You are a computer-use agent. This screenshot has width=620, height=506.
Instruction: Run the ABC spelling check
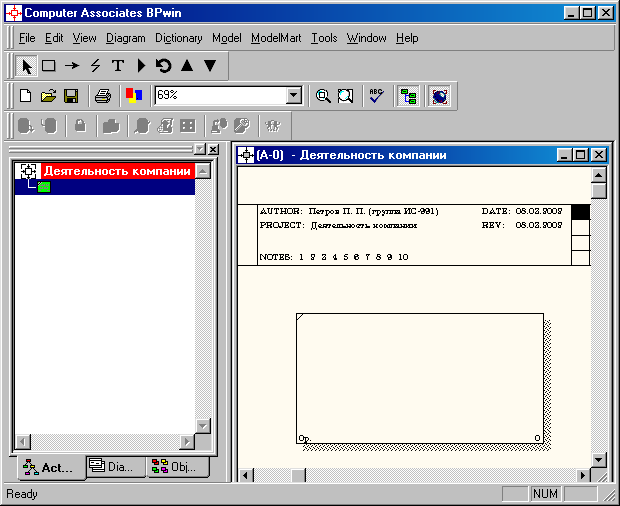[x=376, y=96]
